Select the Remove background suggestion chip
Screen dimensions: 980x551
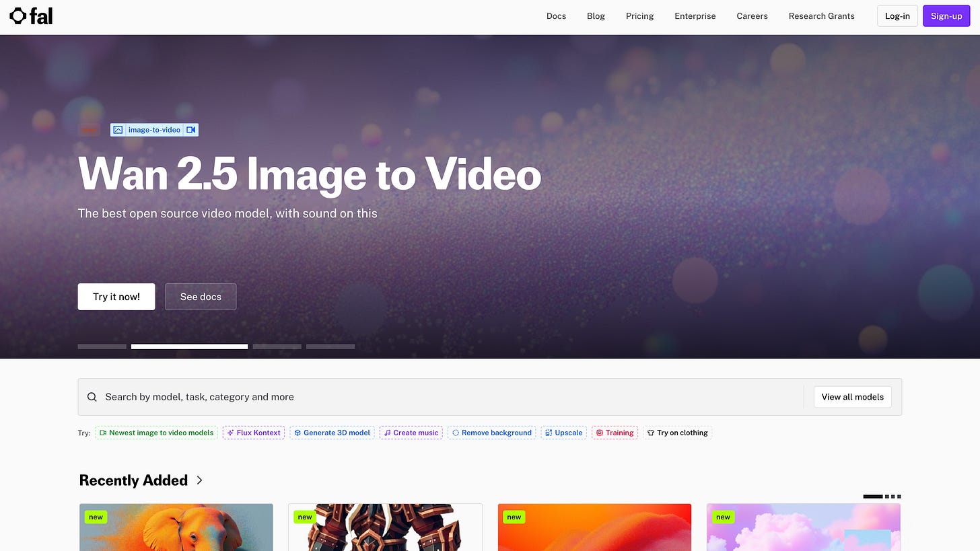coord(491,433)
